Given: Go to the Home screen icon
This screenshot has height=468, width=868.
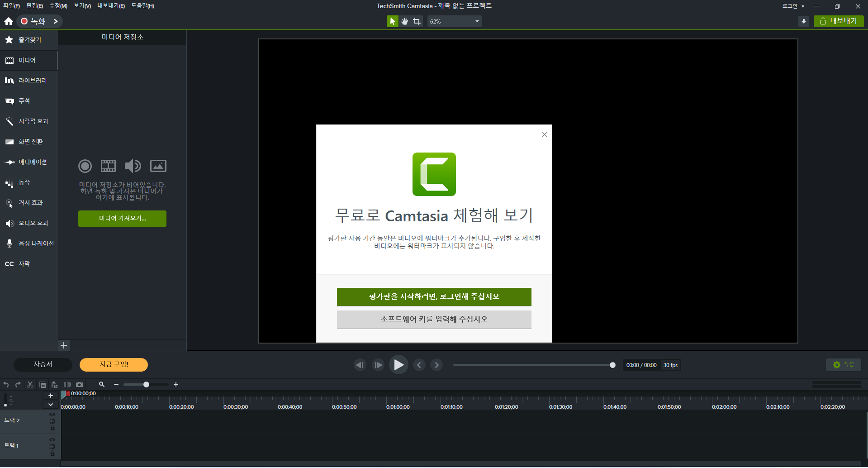Looking at the screenshot, I should point(9,21).
